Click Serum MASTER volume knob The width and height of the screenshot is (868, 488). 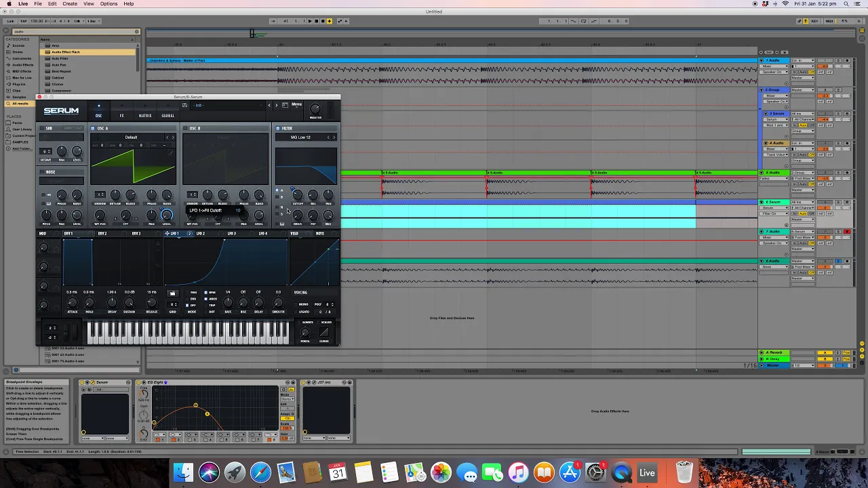click(315, 108)
